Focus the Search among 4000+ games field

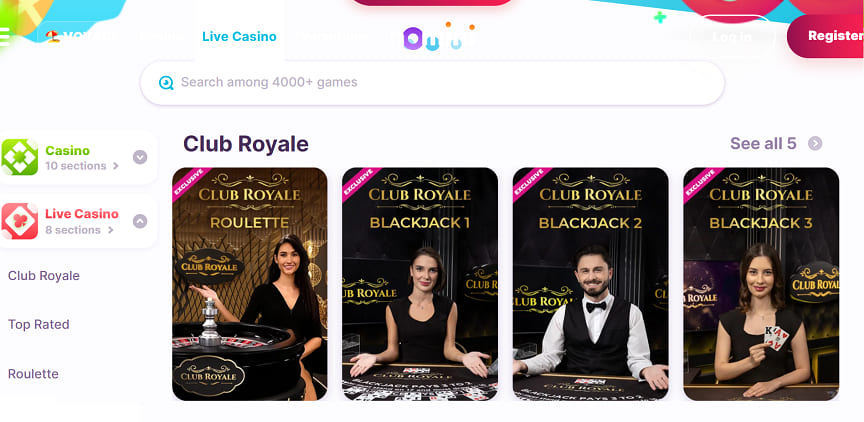[x=432, y=83]
